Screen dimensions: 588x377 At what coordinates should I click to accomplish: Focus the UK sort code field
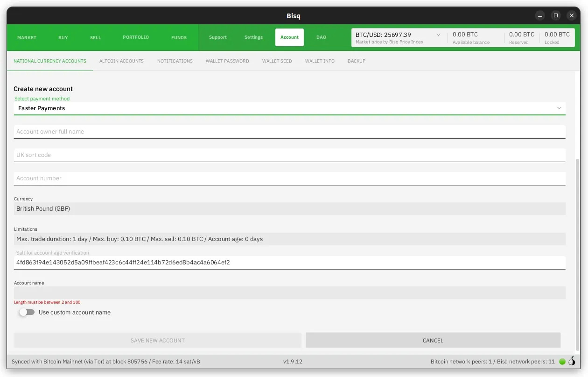(x=289, y=155)
